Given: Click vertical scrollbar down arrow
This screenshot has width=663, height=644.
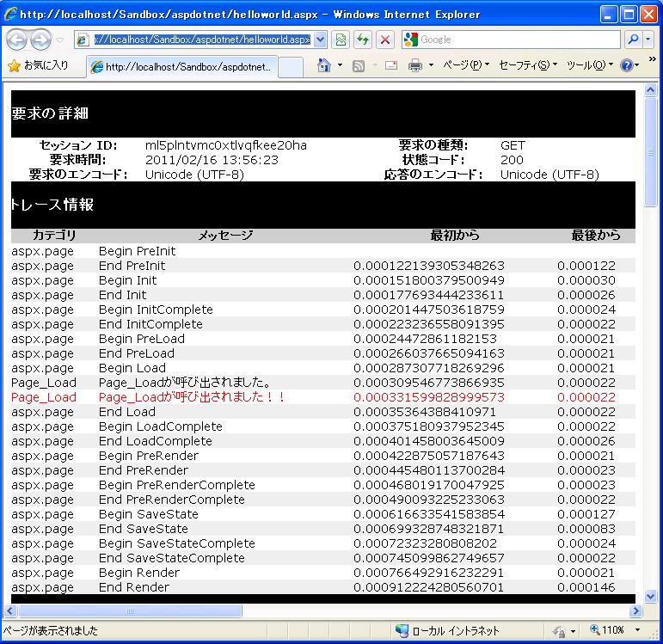Looking at the screenshot, I should point(650,596).
